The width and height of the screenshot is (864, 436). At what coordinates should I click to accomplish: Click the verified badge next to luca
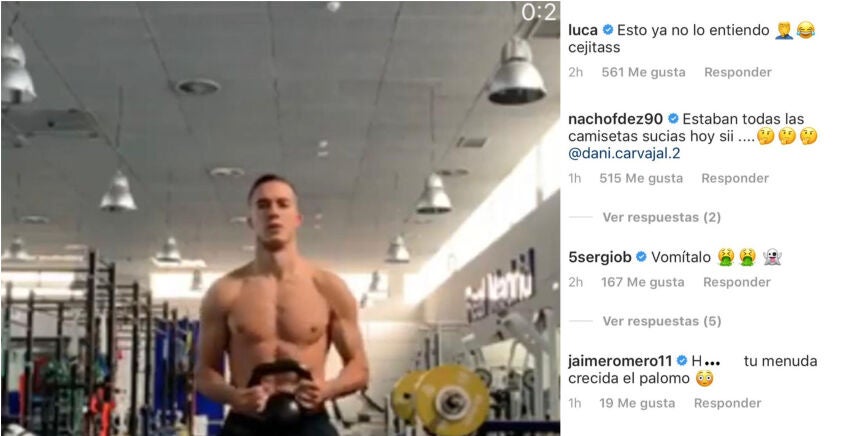pos(608,30)
